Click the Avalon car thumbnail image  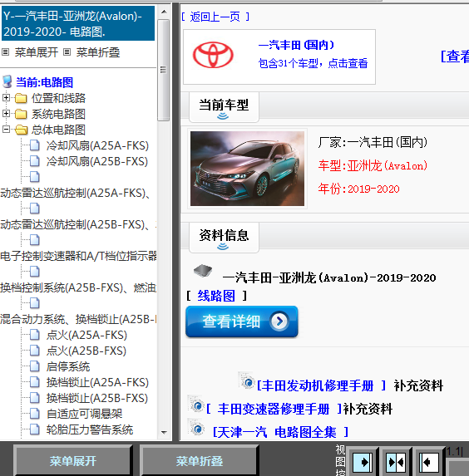[247, 169]
